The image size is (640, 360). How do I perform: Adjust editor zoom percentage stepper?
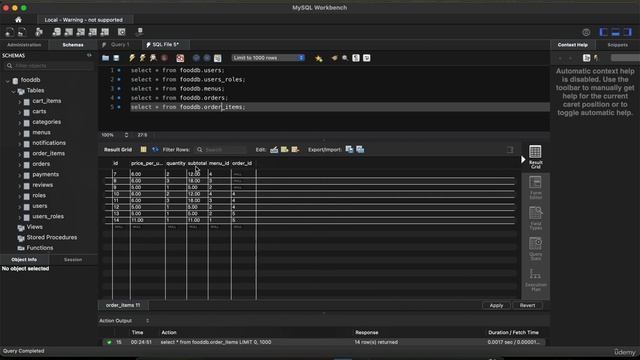[x=126, y=135]
